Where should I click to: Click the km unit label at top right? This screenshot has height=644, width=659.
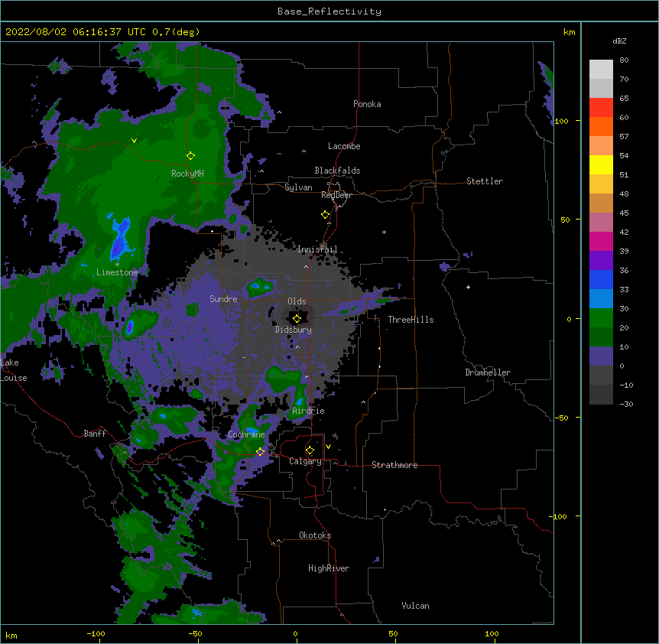(570, 32)
